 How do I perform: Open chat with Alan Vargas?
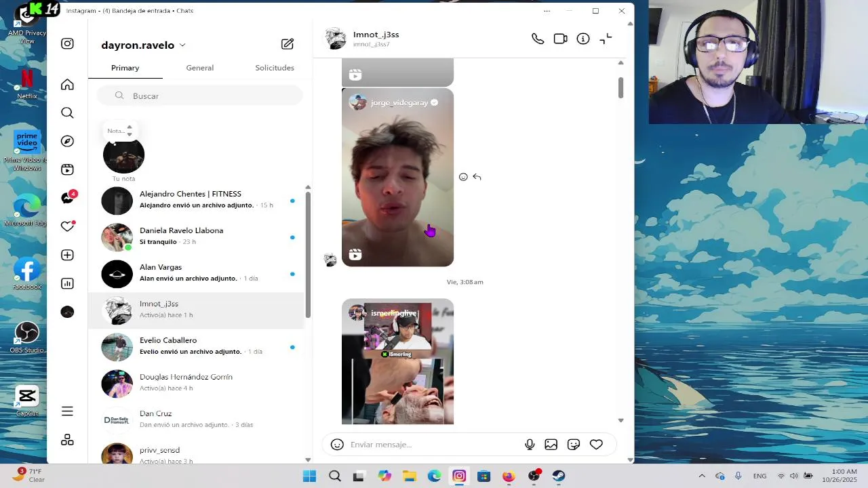197,273
